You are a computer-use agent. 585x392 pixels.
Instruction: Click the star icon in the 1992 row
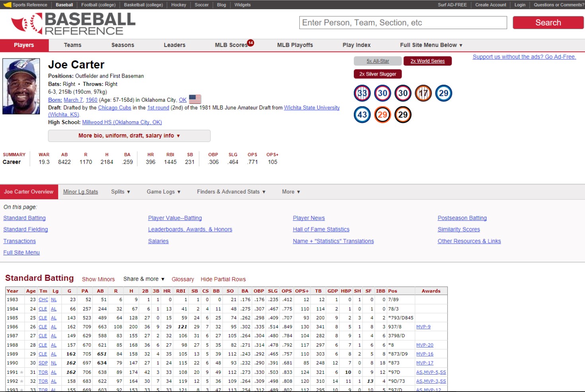(x=21, y=382)
